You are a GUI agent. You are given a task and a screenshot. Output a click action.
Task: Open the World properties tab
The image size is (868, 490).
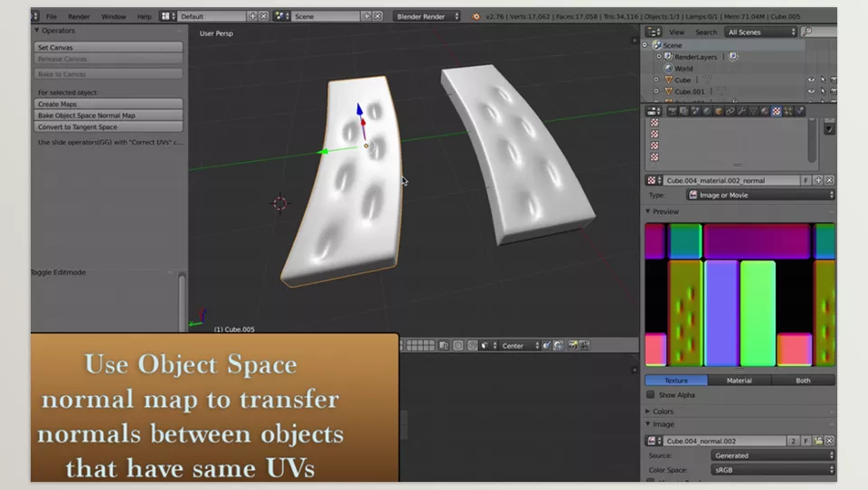[x=707, y=111]
